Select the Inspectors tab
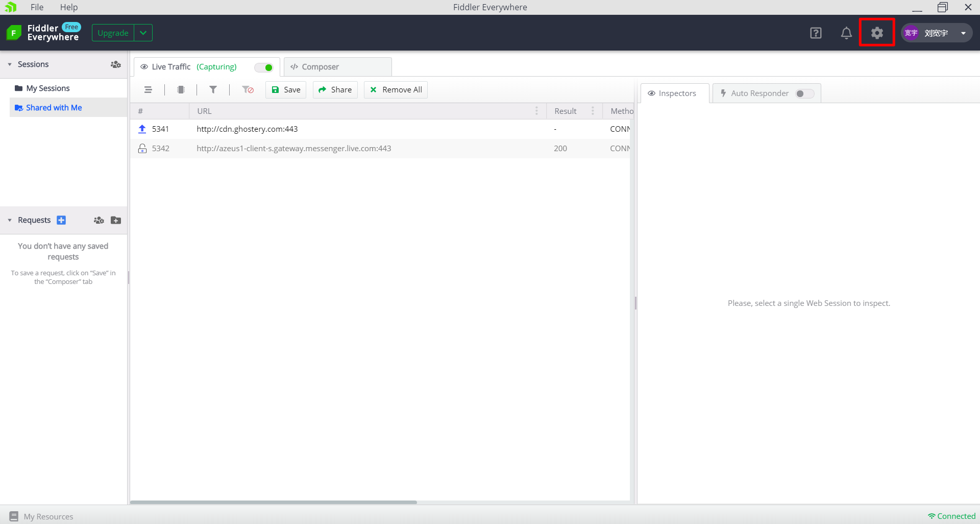Screen dimensions: 980x524 (x=675, y=93)
